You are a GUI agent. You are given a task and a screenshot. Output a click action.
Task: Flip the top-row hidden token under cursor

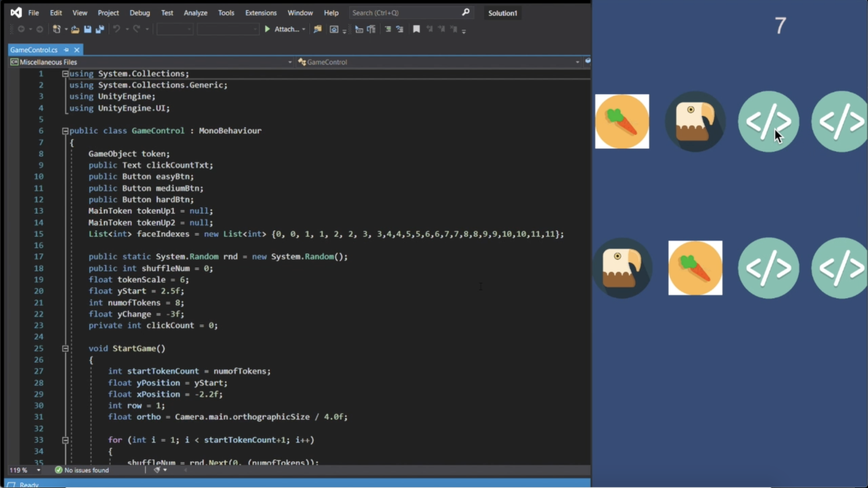point(768,121)
